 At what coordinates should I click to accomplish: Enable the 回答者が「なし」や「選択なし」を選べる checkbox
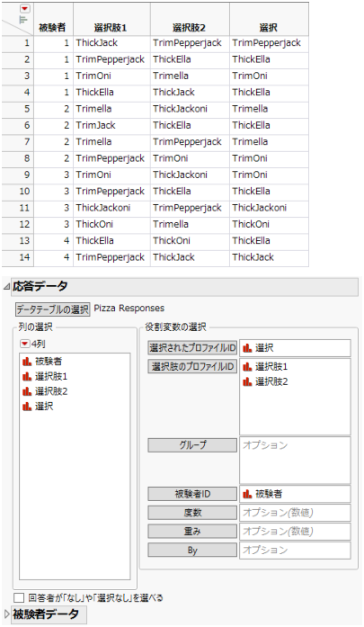[19, 598]
